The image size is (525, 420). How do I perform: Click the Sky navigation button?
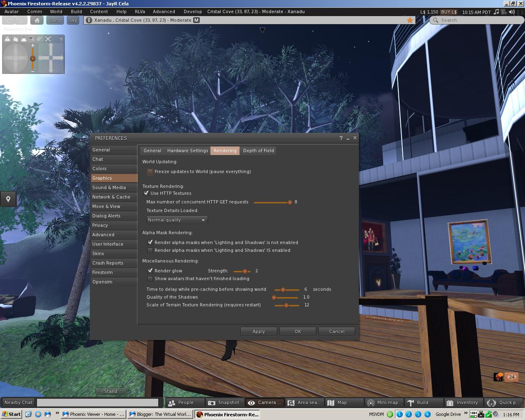pos(73,20)
